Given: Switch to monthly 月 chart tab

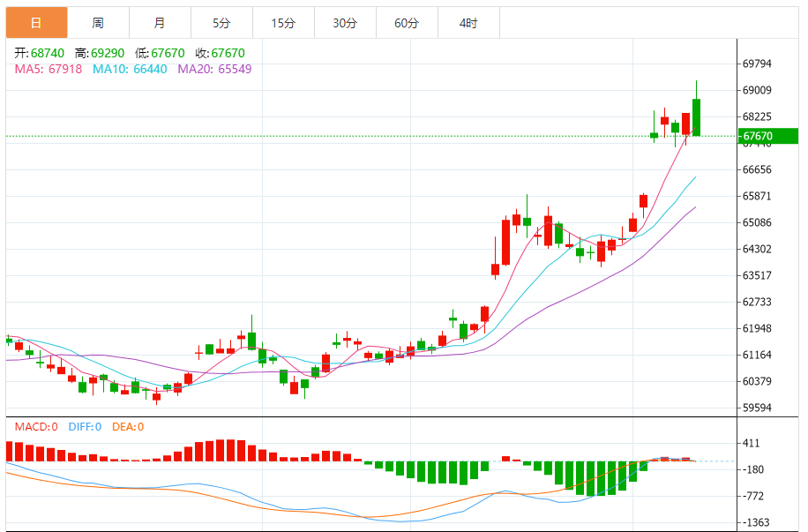Looking at the screenshot, I should pos(160,23).
